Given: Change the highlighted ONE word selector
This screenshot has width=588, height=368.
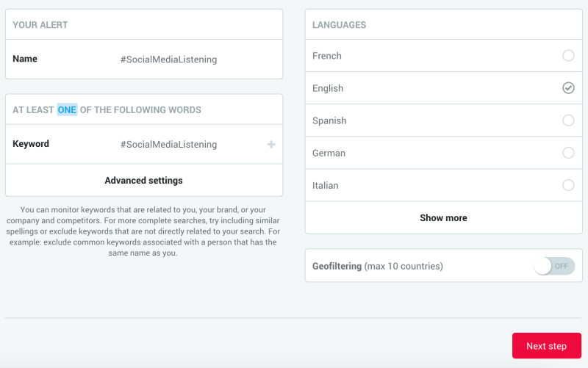Looking at the screenshot, I should tap(67, 109).
